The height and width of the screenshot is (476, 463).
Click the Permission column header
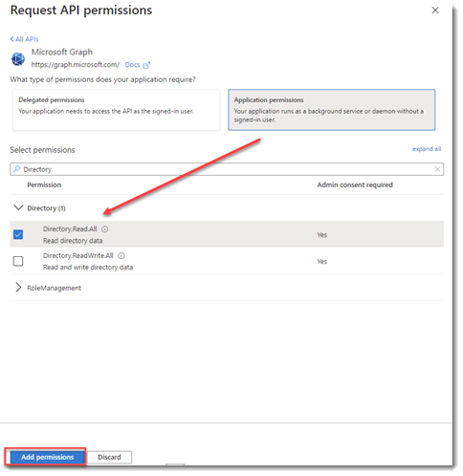coord(44,184)
